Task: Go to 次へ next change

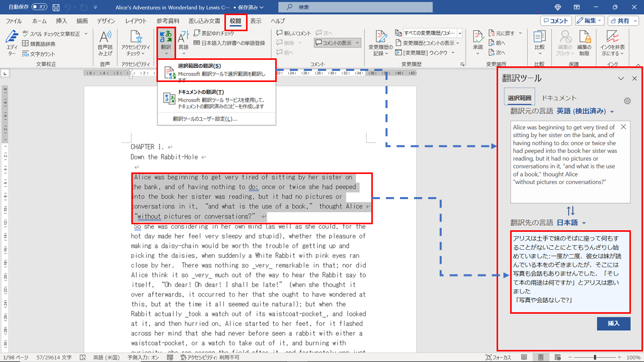Action: point(496,53)
